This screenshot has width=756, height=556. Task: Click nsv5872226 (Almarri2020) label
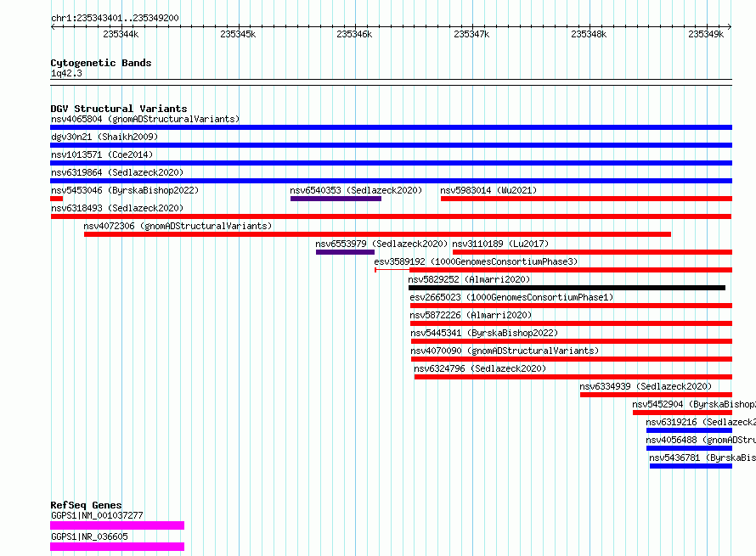(x=471, y=315)
